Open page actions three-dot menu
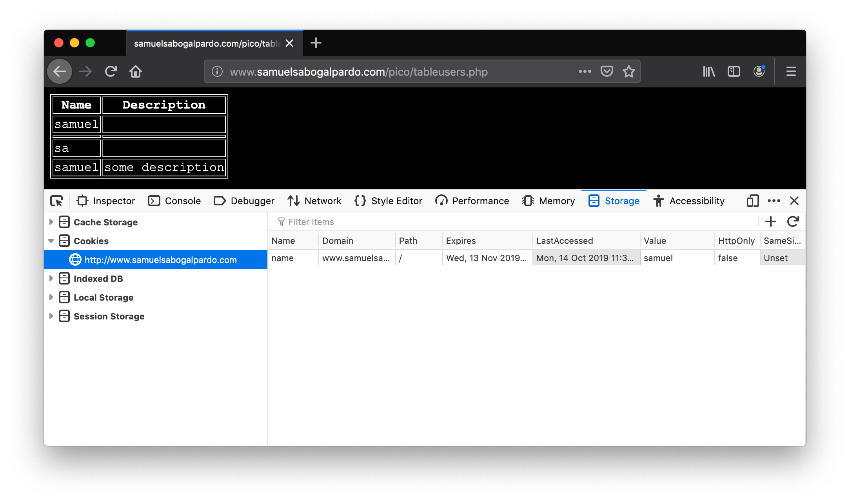 (x=585, y=71)
